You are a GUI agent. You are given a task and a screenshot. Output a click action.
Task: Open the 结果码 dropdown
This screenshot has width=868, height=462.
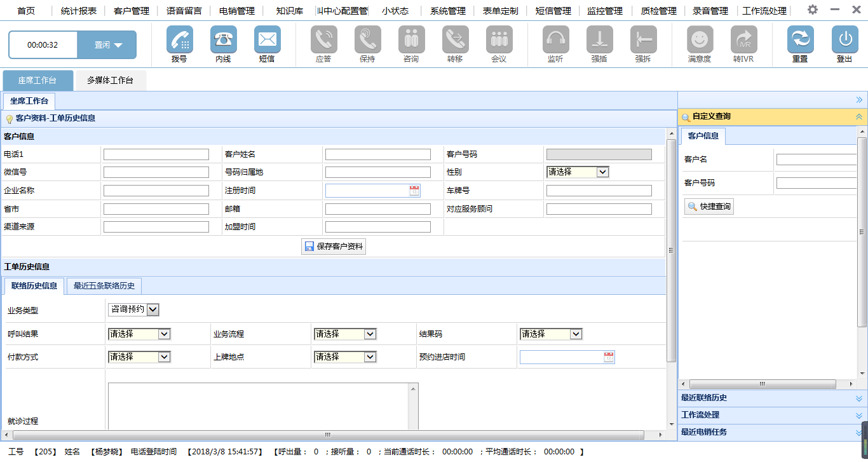point(551,334)
